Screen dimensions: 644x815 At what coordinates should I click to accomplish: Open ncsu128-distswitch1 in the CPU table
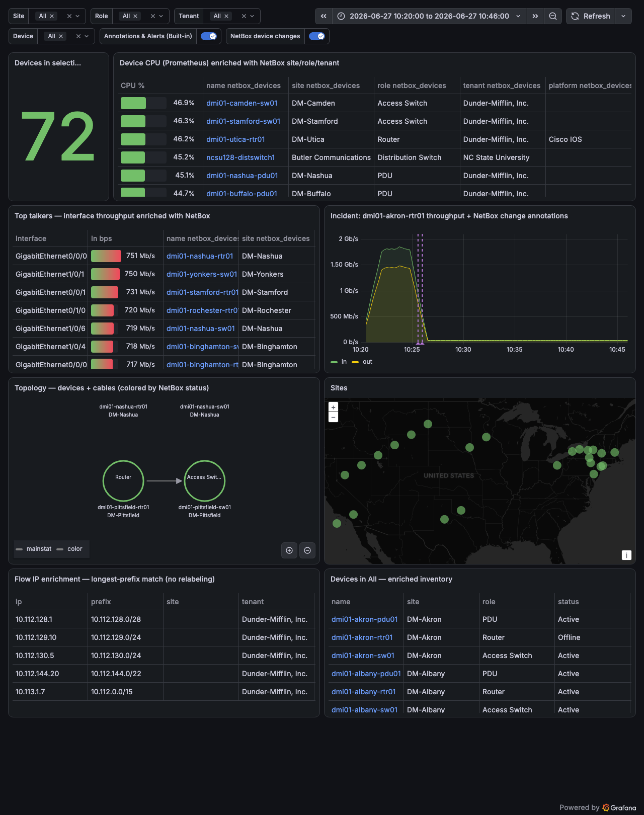240,157
